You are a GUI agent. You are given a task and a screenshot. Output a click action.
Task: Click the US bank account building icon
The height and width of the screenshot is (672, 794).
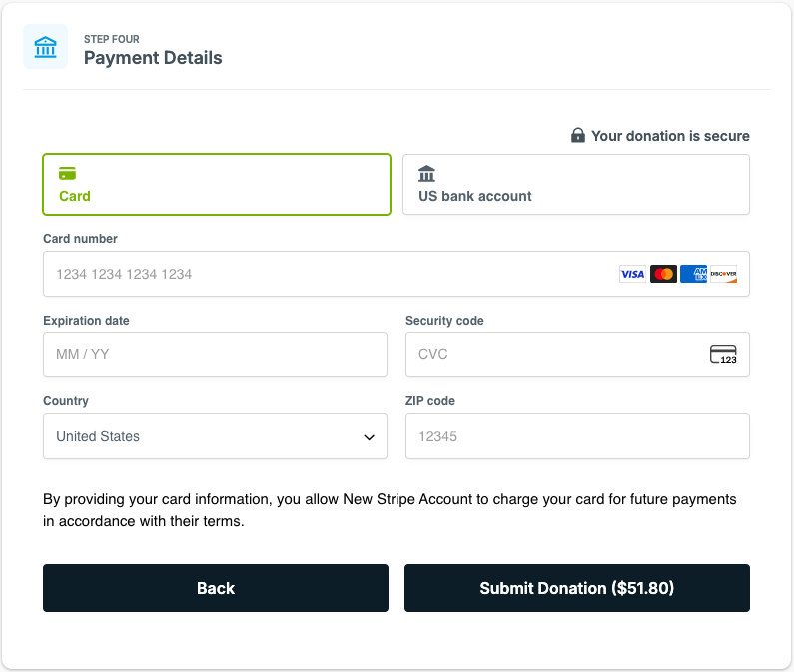(x=426, y=173)
